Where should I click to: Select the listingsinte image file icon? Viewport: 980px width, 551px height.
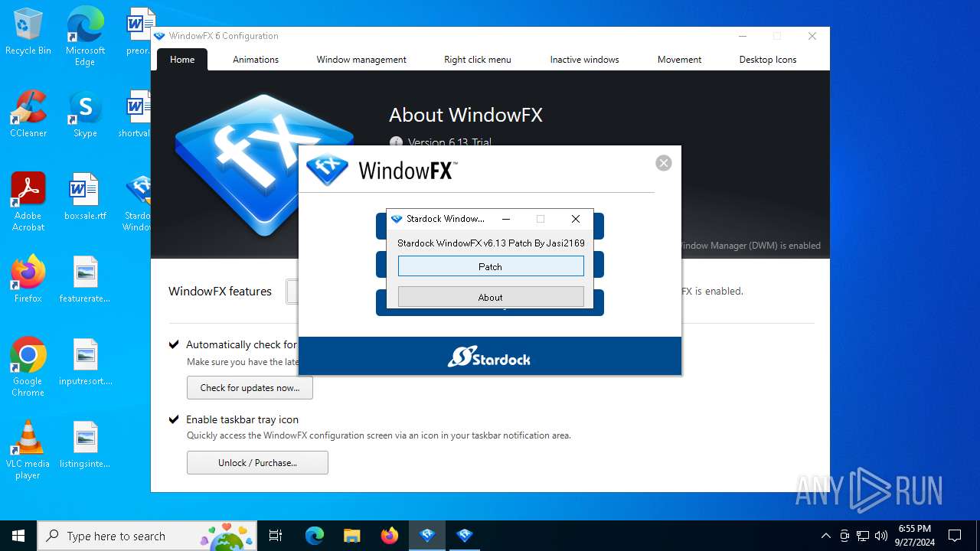click(x=85, y=445)
